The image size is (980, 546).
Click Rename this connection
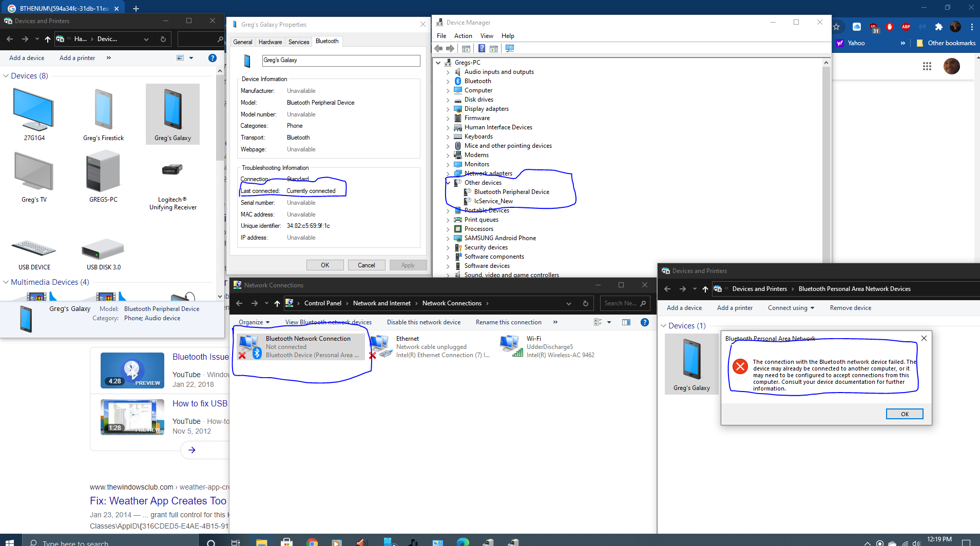[x=508, y=322]
